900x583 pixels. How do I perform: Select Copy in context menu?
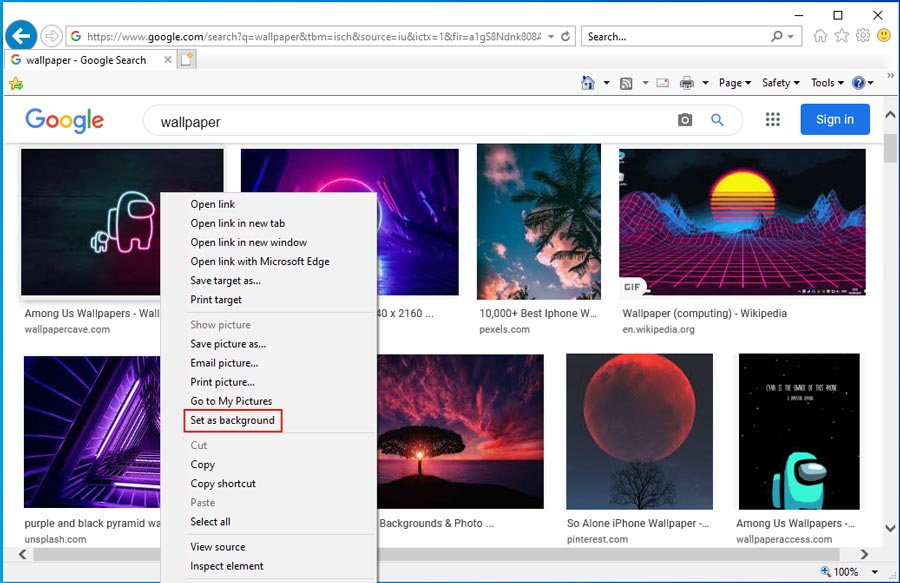pos(203,464)
